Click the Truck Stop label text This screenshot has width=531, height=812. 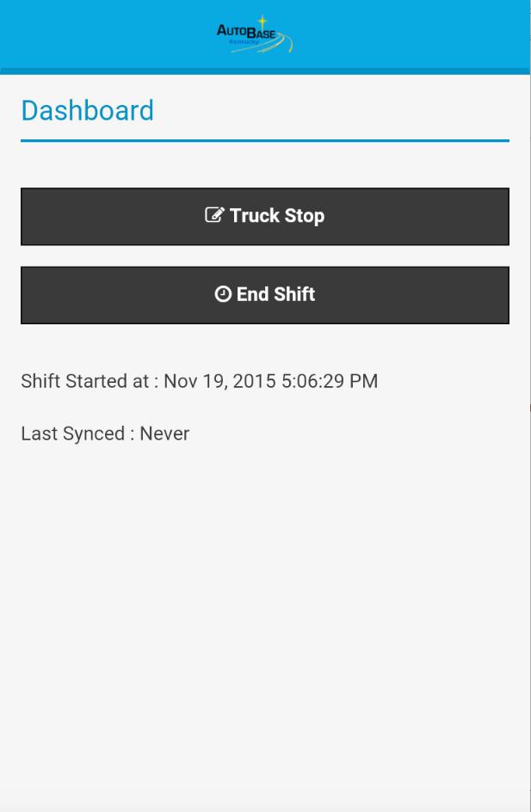click(x=276, y=216)
